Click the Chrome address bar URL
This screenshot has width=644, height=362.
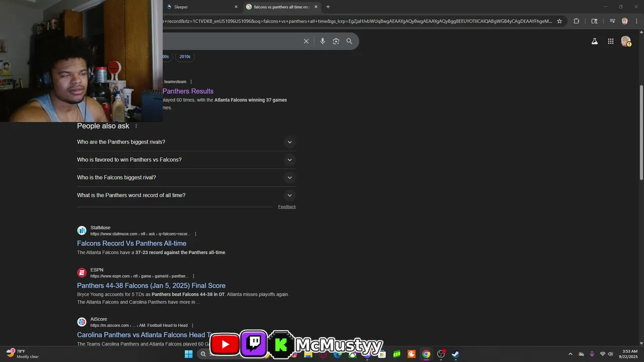(357, 21)
